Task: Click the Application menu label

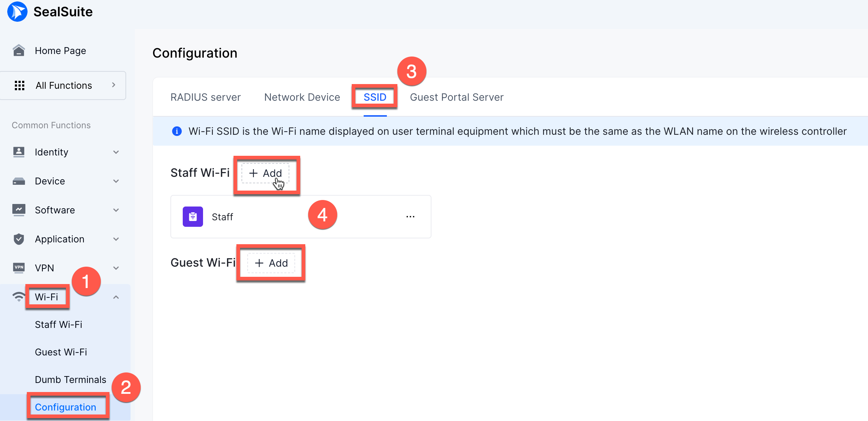Action: click(59, 239)
